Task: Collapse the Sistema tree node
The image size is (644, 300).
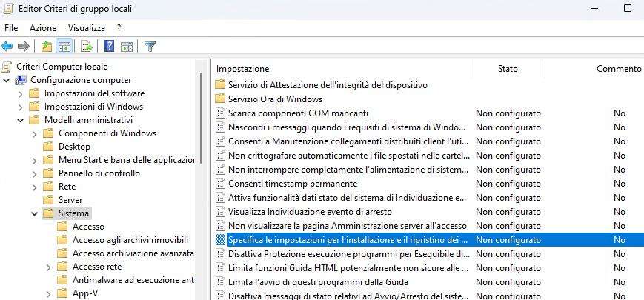Action: (34, 213)
